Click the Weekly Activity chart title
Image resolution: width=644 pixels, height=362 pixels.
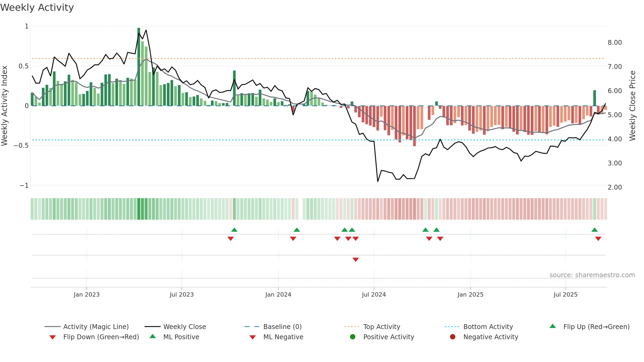37,8
